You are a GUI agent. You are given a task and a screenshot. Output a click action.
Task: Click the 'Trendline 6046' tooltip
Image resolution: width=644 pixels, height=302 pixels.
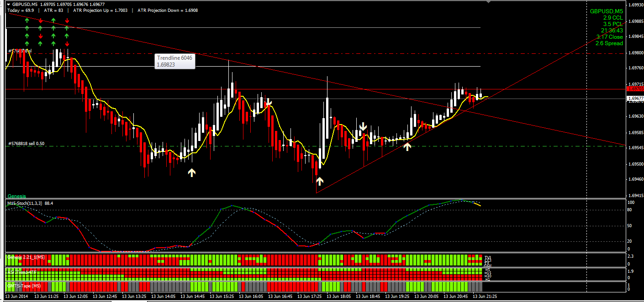(x=175, y=61)
